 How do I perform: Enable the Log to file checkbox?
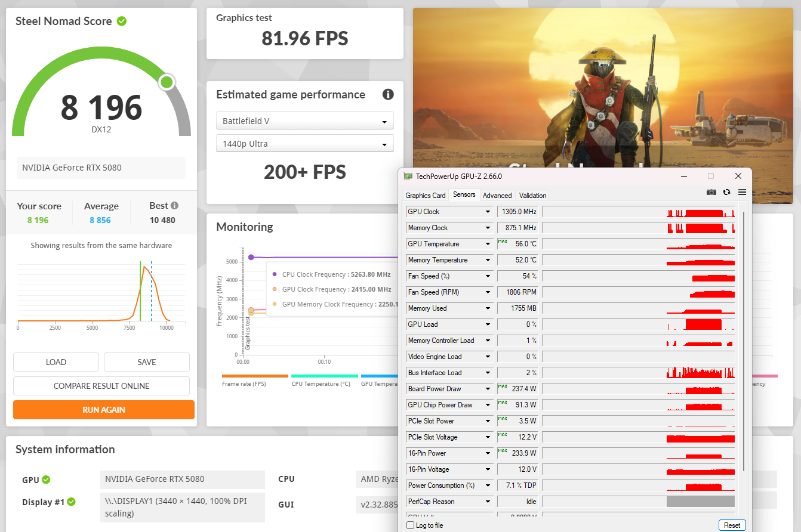click(x=410, y=525)
